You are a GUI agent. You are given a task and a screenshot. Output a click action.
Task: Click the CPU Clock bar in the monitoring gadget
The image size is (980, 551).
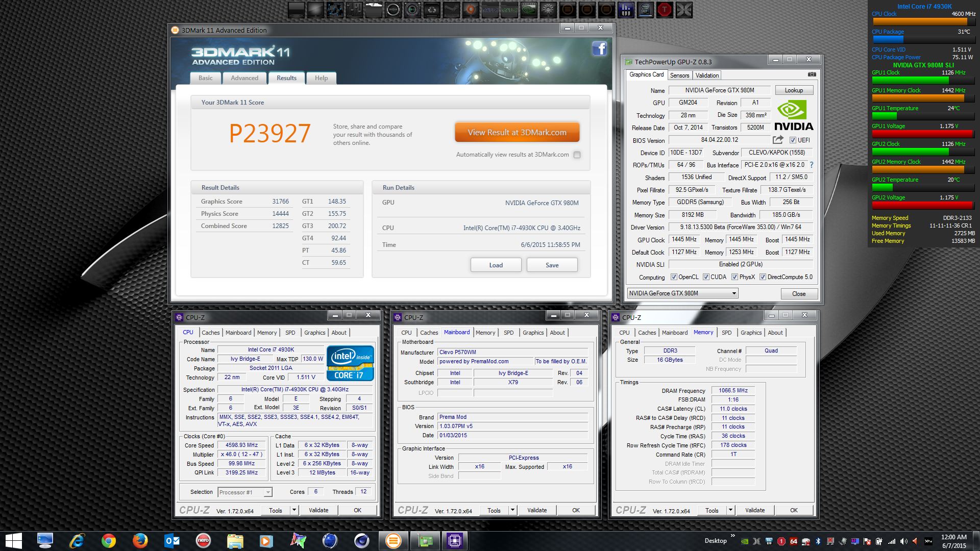click(923, 21)
